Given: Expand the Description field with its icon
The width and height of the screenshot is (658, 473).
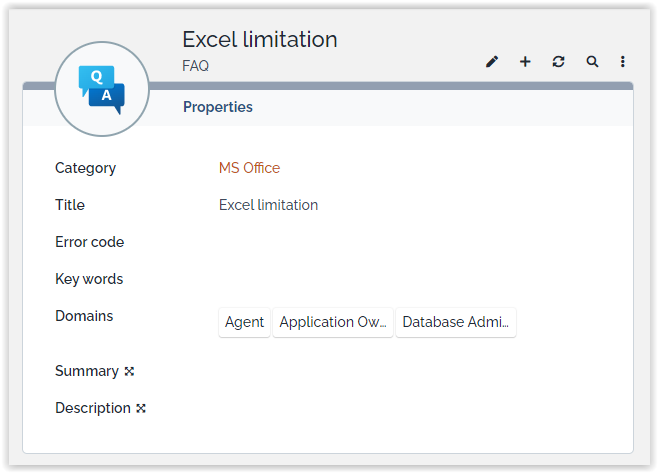Looking at the screenshot, I should coord(141,409).
